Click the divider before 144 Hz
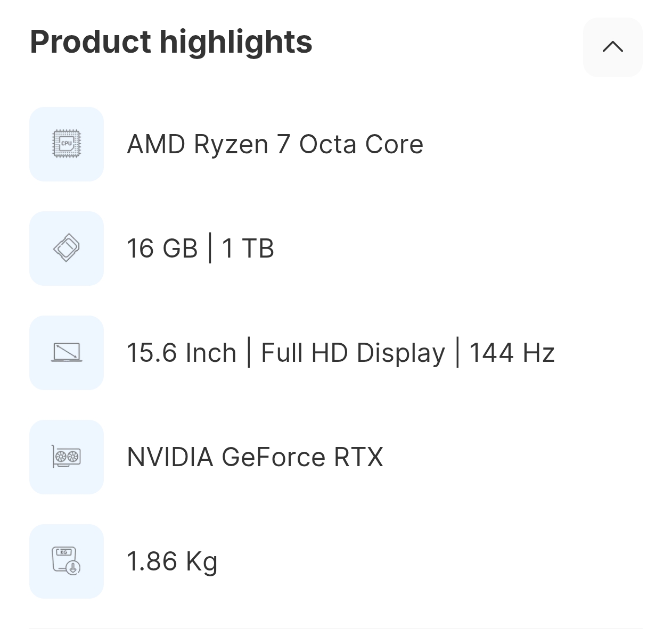The height and width of the screenshot is (629, 672). pos(457,353)
